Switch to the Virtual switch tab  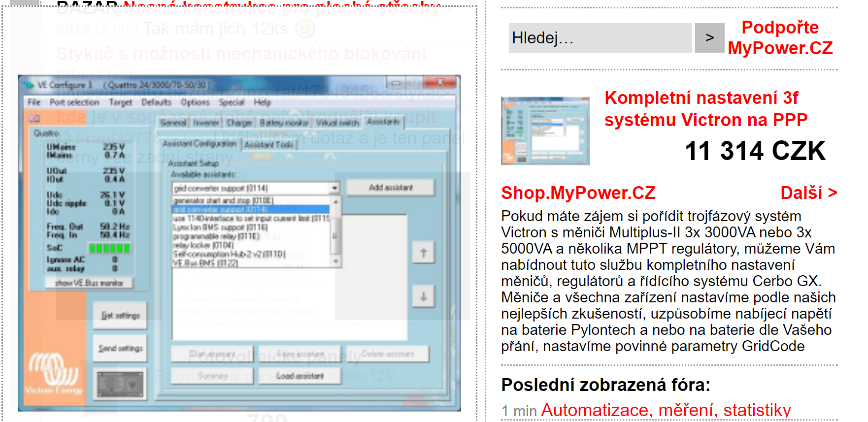tap(337, 123)
